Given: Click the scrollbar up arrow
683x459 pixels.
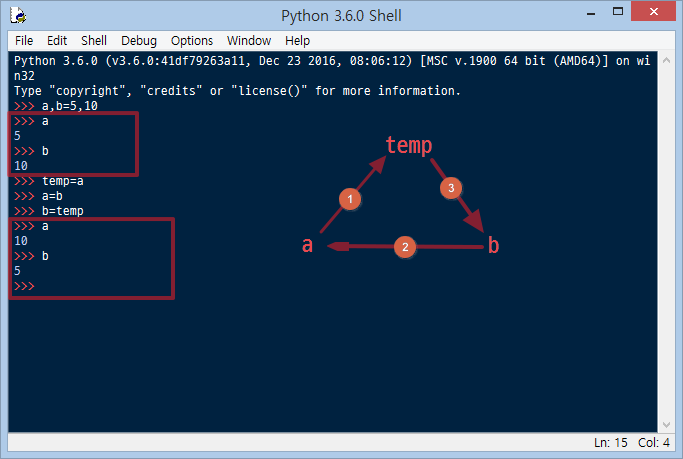Looking at the screenshot, I should point(666,60).
